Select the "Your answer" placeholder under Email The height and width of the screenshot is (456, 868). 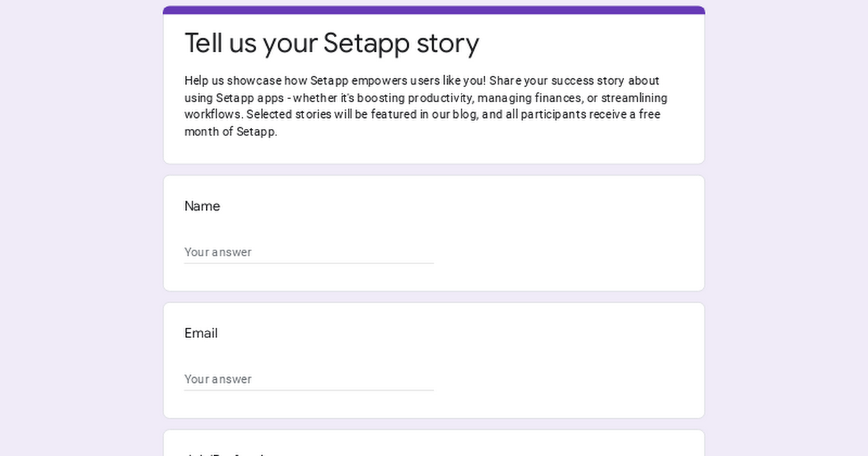218,379
